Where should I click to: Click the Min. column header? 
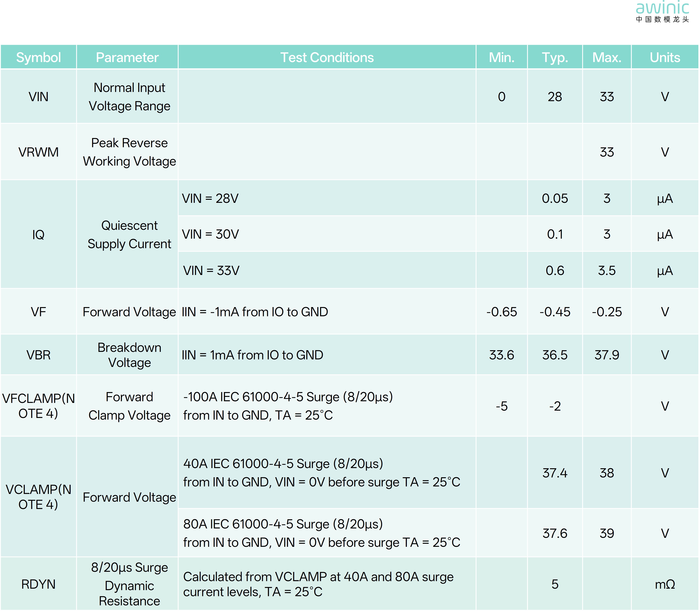[x=501, y=57]
